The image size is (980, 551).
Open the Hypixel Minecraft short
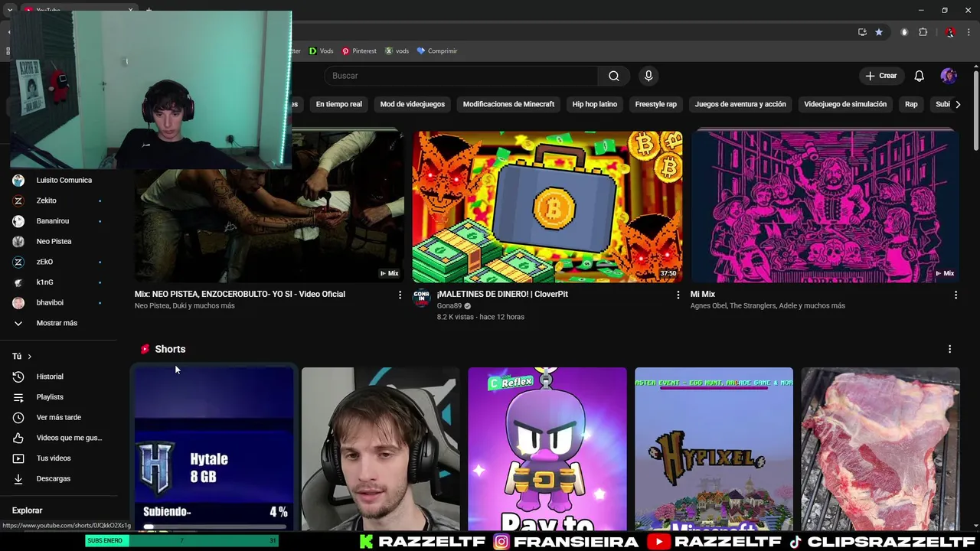(714, 448)
